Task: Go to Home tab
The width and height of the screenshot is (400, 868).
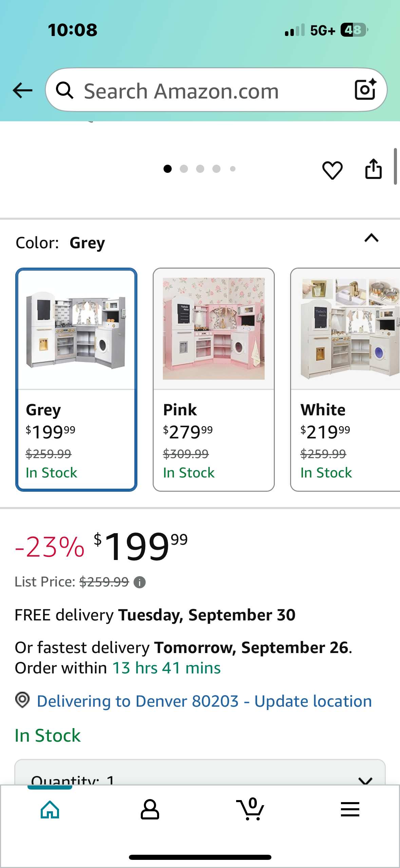Action: pos(50,810)
